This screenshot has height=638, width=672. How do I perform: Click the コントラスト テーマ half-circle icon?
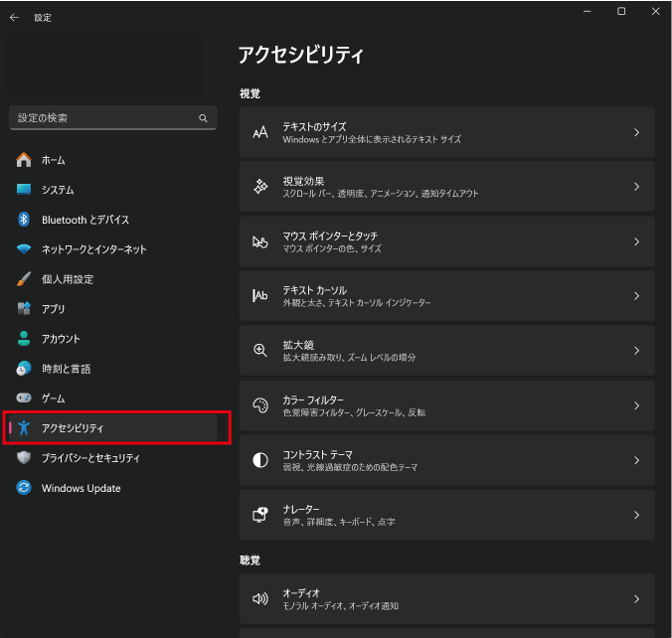260,460
